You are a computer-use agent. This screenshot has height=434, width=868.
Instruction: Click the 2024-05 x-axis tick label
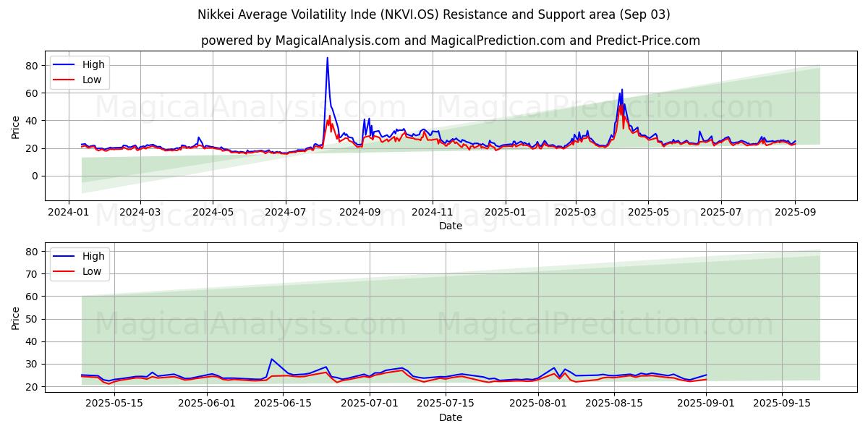point(213,213)
